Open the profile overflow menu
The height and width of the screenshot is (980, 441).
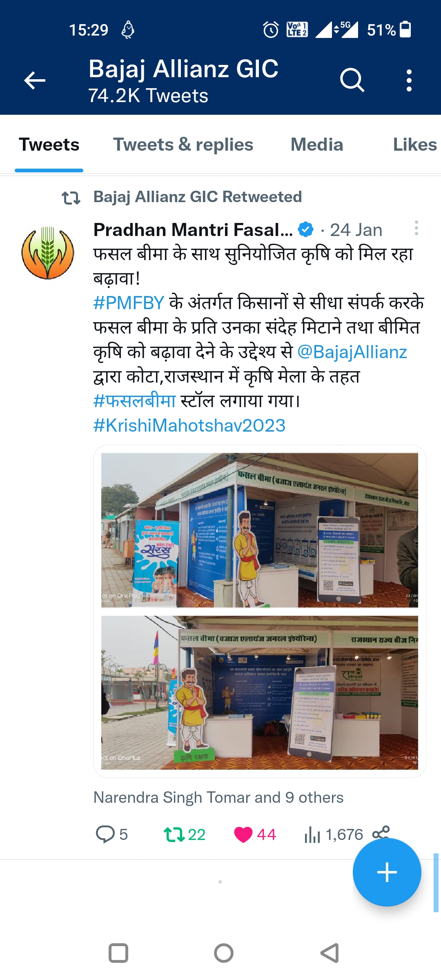tap(409, 80)
